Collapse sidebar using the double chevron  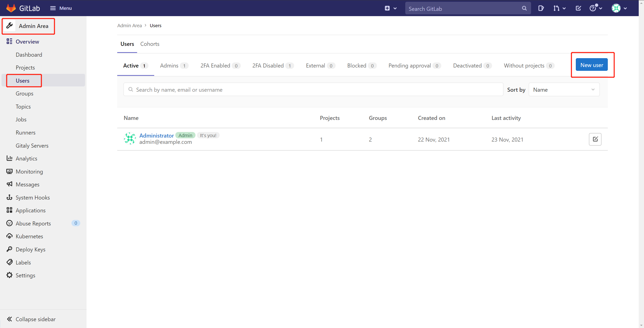tap(9, 319)
